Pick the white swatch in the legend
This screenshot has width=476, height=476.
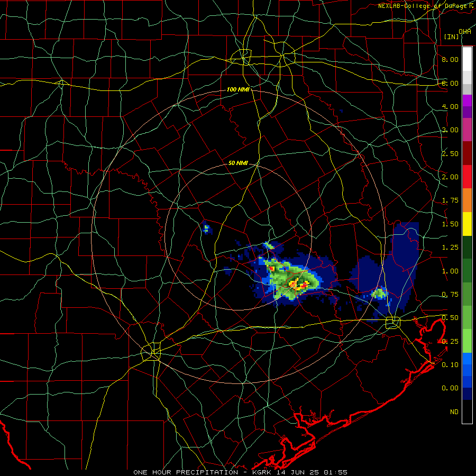tap(467, 59)
